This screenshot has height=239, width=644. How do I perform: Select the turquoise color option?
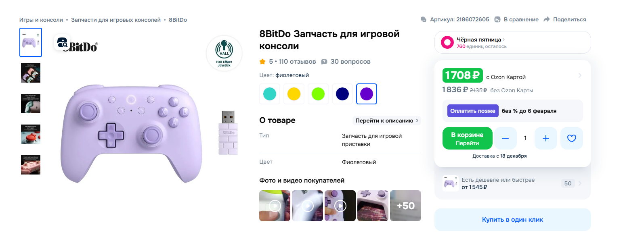point(270,94)
